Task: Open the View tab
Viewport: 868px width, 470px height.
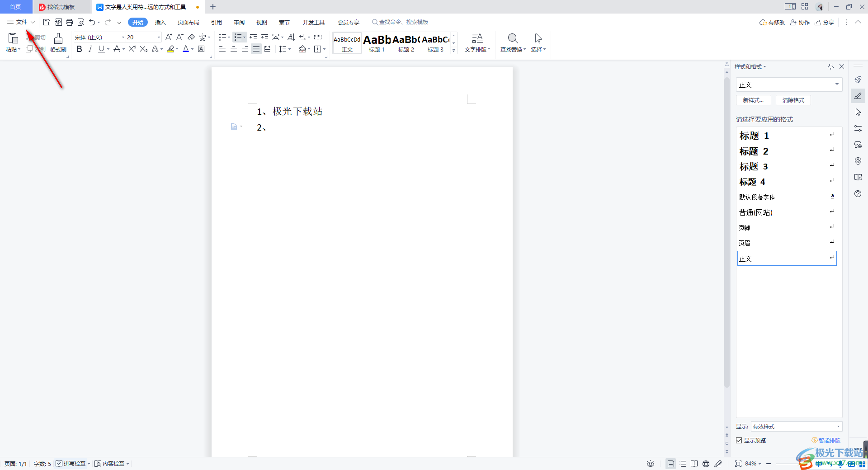Action: (261, 22)
